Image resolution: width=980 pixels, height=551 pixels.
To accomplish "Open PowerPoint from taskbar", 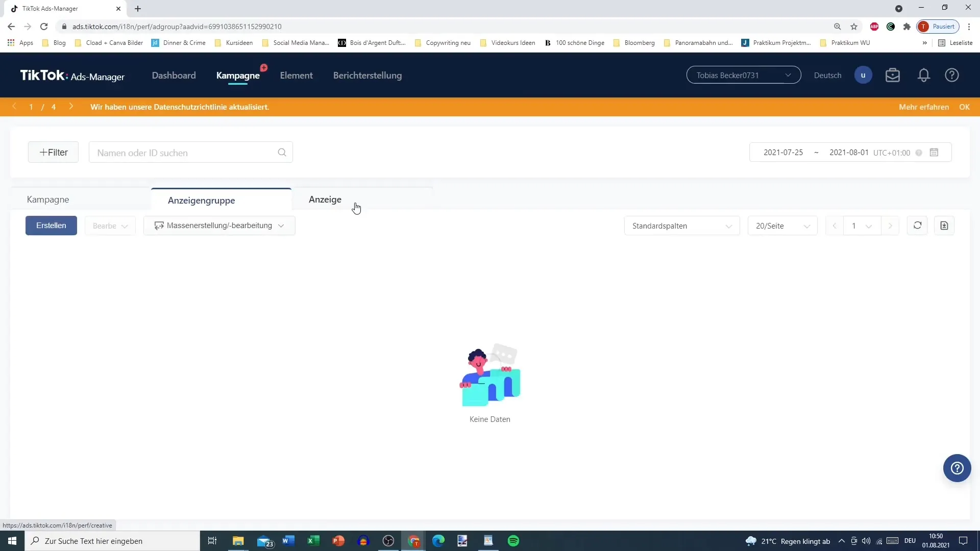I will click(338, 541).
